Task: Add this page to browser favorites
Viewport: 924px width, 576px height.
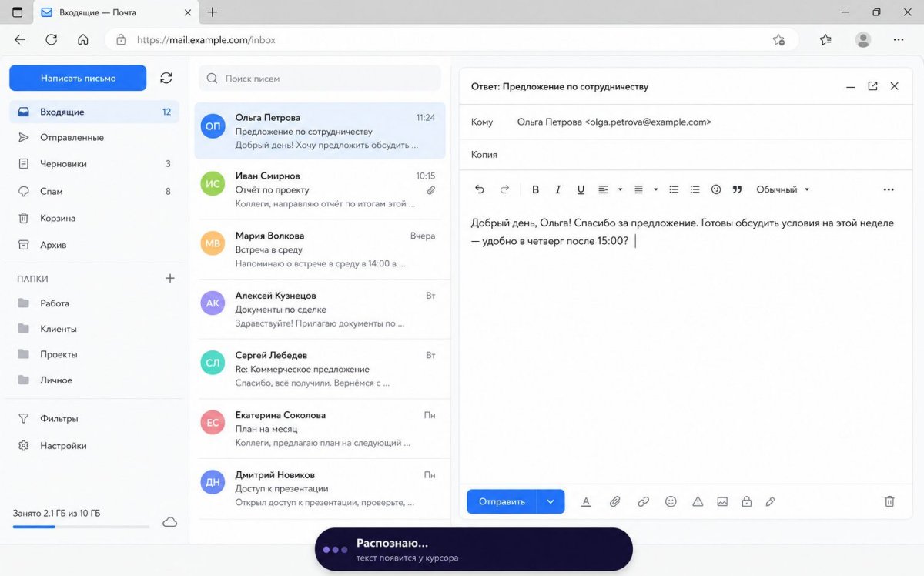Action: (778, 40)
